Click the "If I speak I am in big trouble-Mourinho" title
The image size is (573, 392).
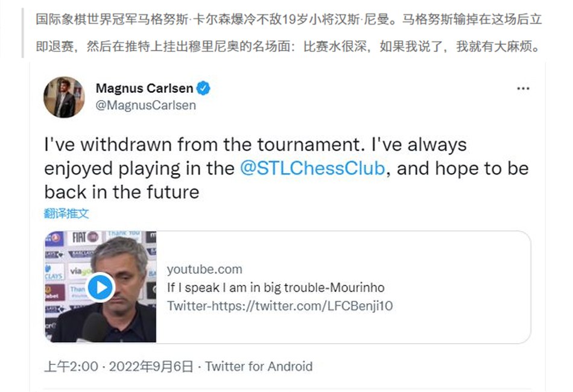coord(276,288)
